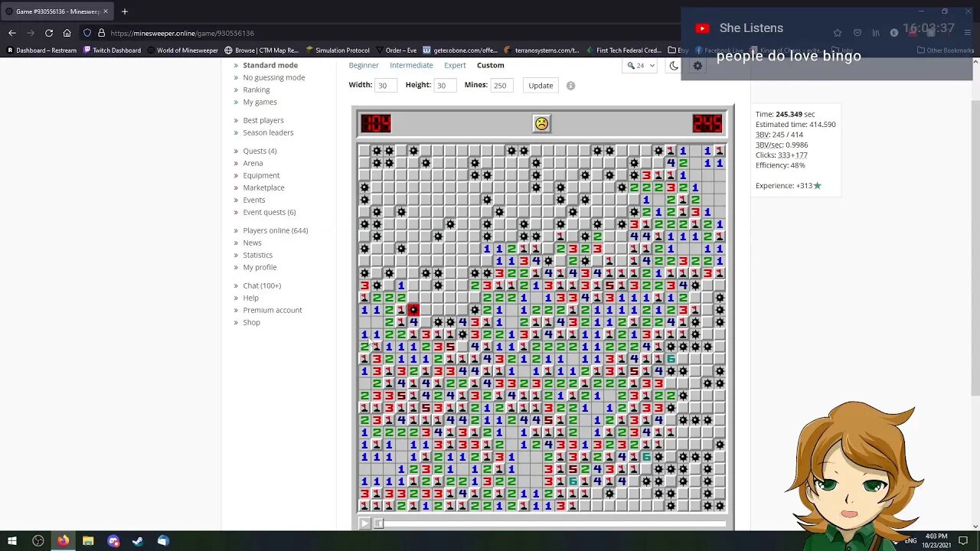Open Standard mode in the sidebar

270,65
